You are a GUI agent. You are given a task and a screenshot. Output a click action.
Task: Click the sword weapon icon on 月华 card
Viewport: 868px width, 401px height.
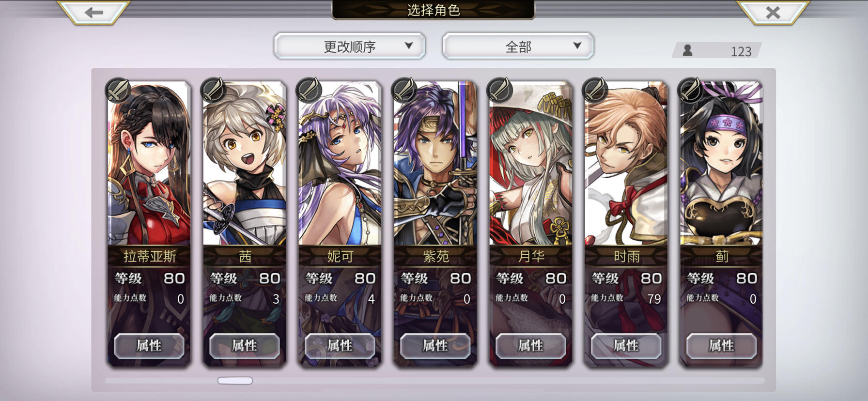pyautogui.click(x=499, y=90)
